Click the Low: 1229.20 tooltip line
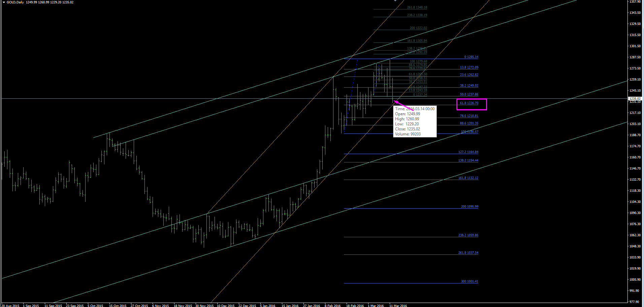644x307 pixels. 407,124
